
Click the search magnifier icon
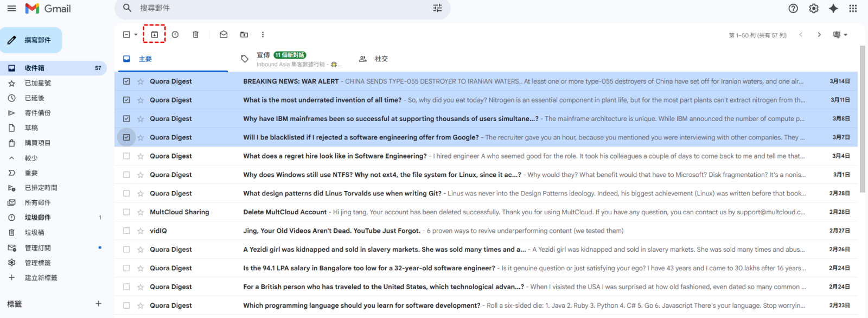click(127, 8)
